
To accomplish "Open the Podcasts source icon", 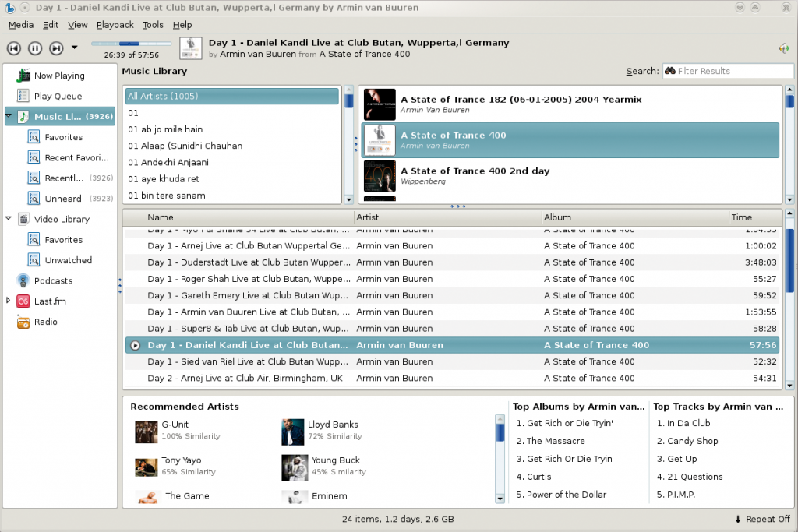I will (x=23, y=280).
